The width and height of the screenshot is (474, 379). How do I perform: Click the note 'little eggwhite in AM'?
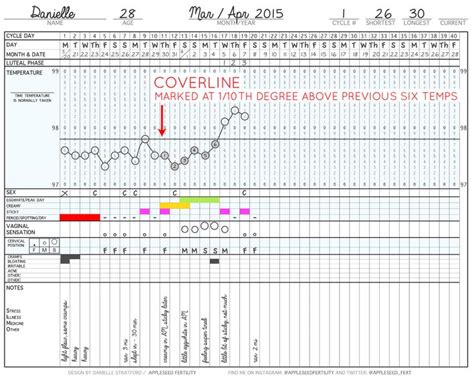185,336
